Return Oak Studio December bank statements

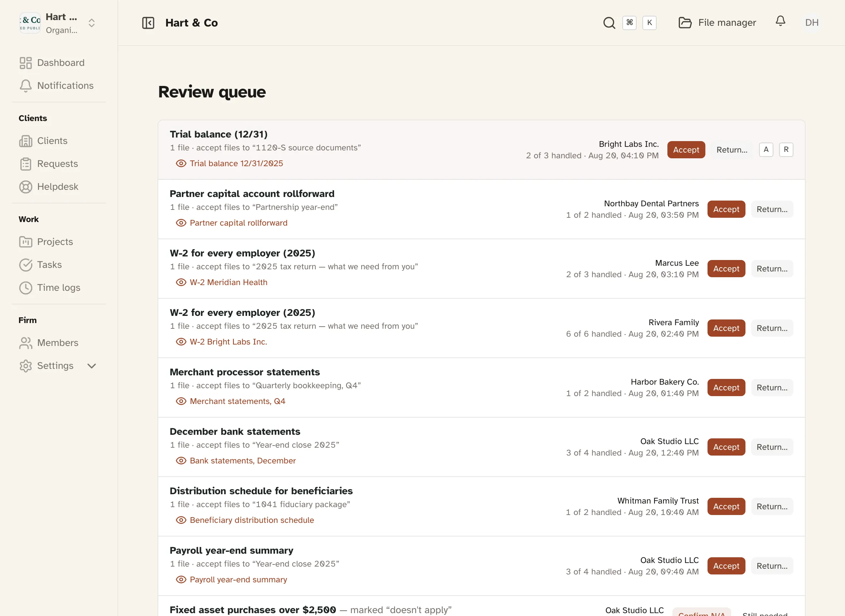(x=772, y=447)
